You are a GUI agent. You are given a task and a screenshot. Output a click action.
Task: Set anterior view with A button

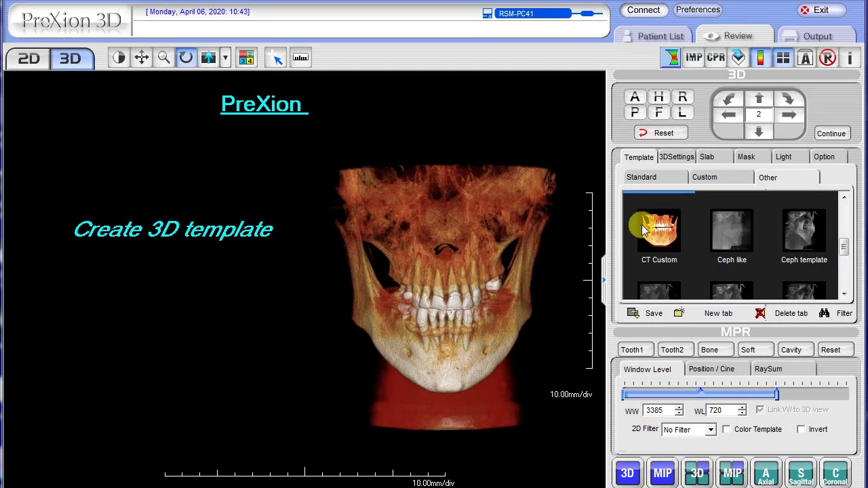point(635,98)
